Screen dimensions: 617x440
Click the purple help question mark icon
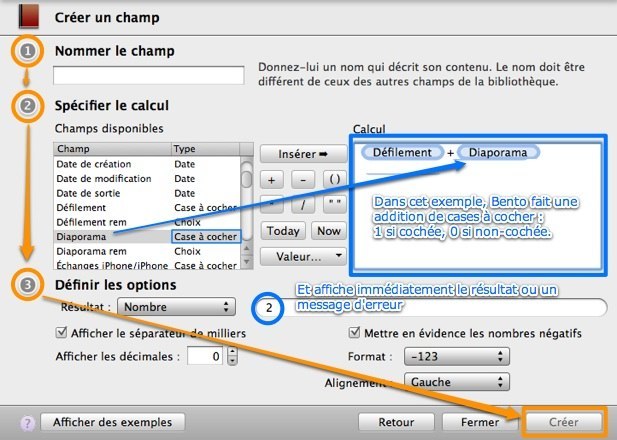27,423
